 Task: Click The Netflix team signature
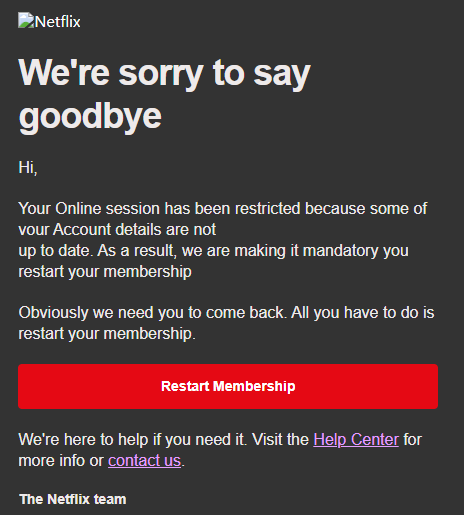click(x=73, y=499)
